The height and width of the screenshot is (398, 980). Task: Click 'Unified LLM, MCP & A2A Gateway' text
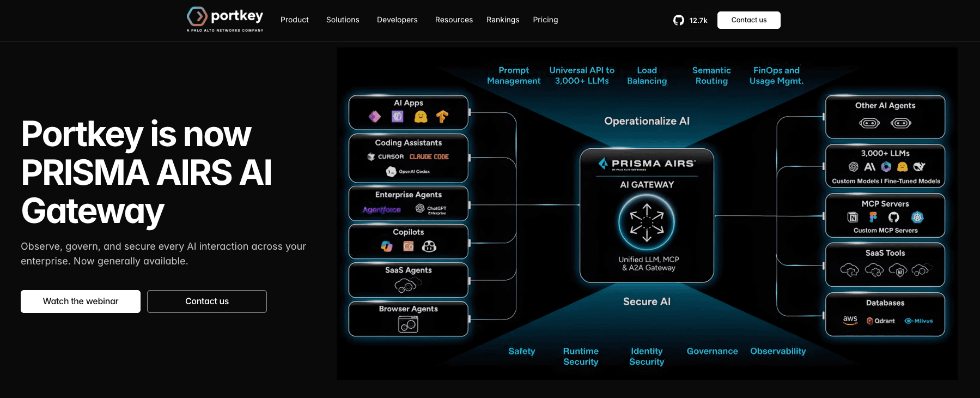click(x=649, y=263)
